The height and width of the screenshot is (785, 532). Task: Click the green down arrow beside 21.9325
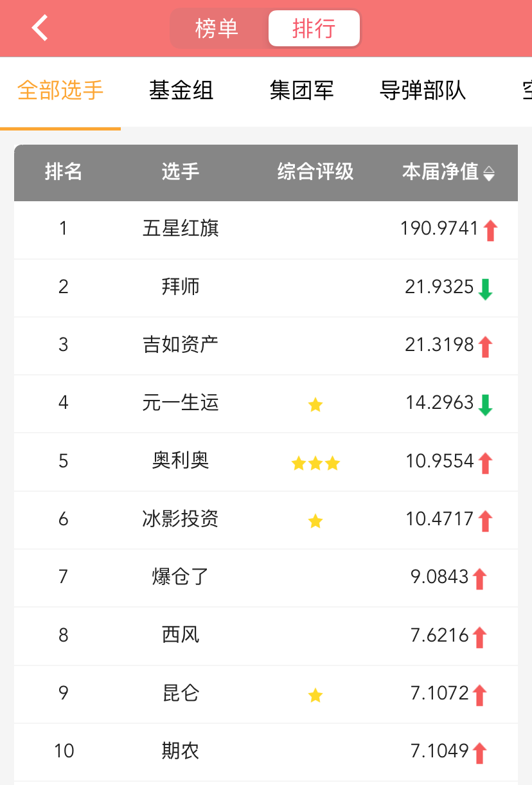click(485, 289)
